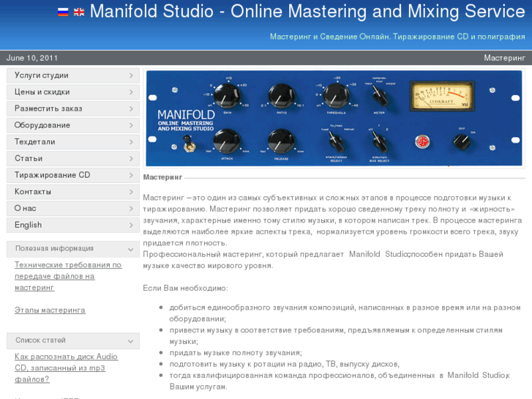The width and height of the screenshot is (532, 399).
Task: Click the arrow next to English
Action: (x=131, y=225)
